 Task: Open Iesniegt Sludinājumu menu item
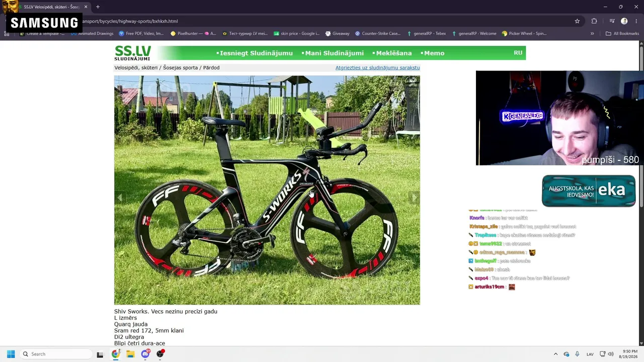tap(255, 53)
